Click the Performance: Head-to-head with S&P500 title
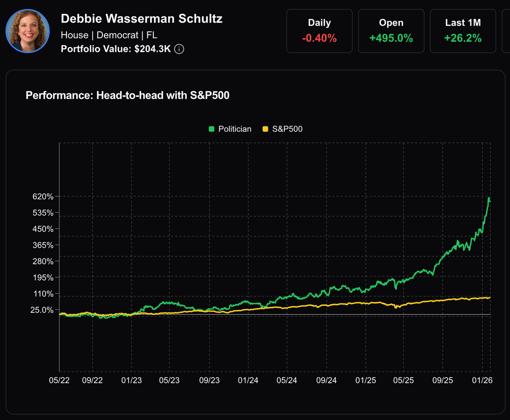 coord(127,95)
